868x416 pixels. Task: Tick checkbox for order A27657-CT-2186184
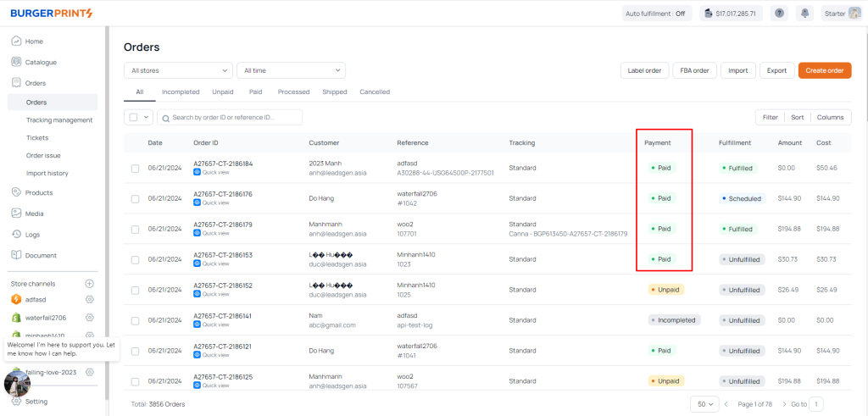pyautogui.click(x=135, y=169)
